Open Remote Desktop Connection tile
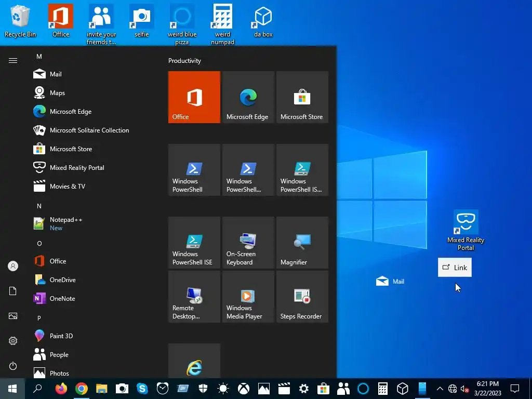 194,297
